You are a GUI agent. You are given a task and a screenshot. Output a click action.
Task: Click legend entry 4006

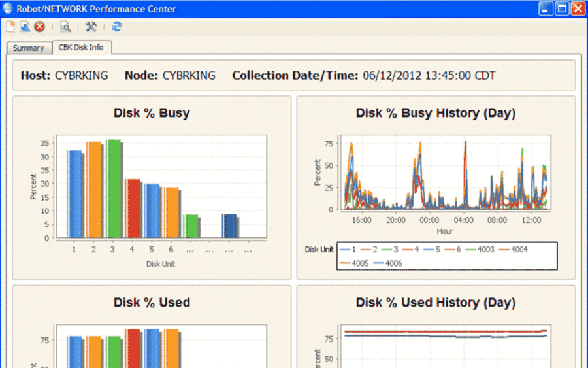[387, 263]
